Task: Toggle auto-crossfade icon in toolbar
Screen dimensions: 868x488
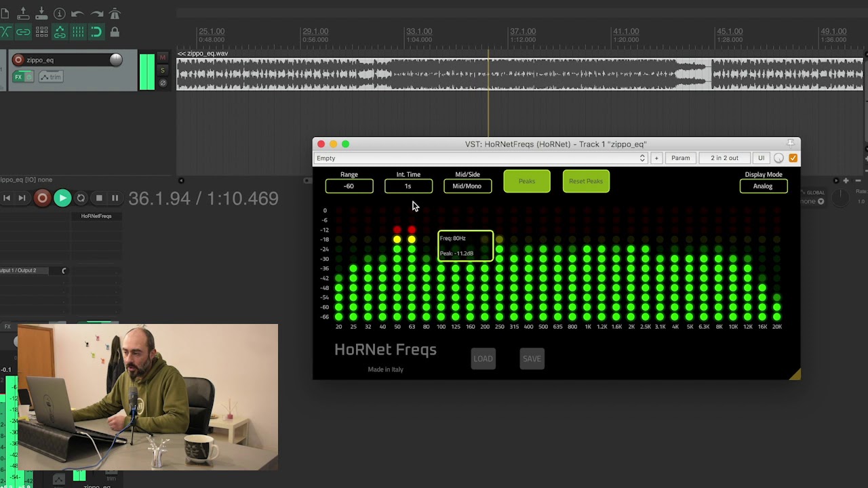Action: 5,32
